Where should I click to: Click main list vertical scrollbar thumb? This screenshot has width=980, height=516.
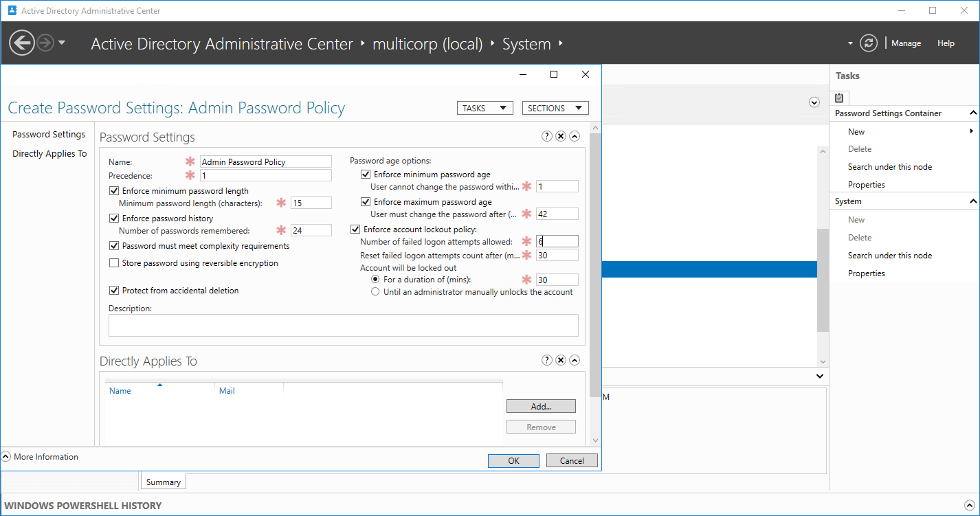point(823,280)
